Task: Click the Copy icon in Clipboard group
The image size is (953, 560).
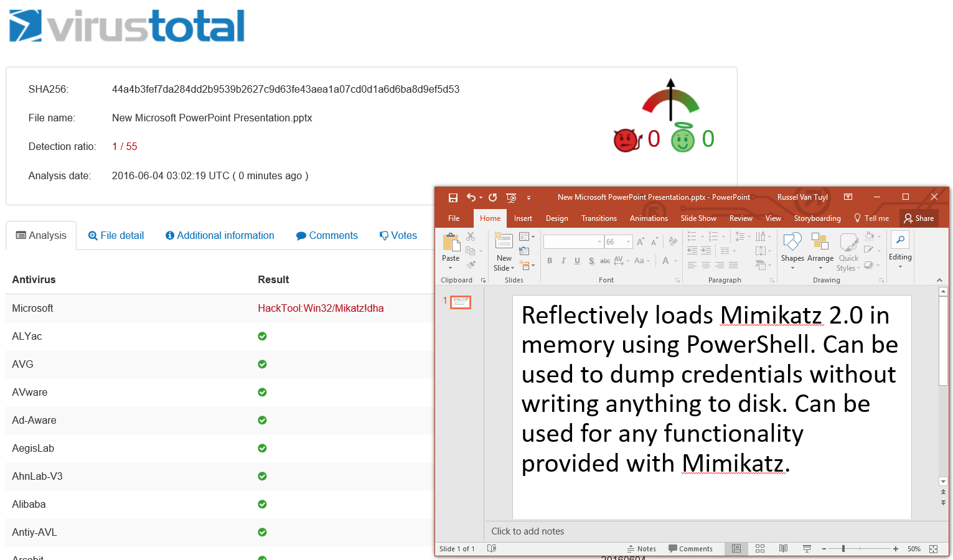Action: pos(471,251)
